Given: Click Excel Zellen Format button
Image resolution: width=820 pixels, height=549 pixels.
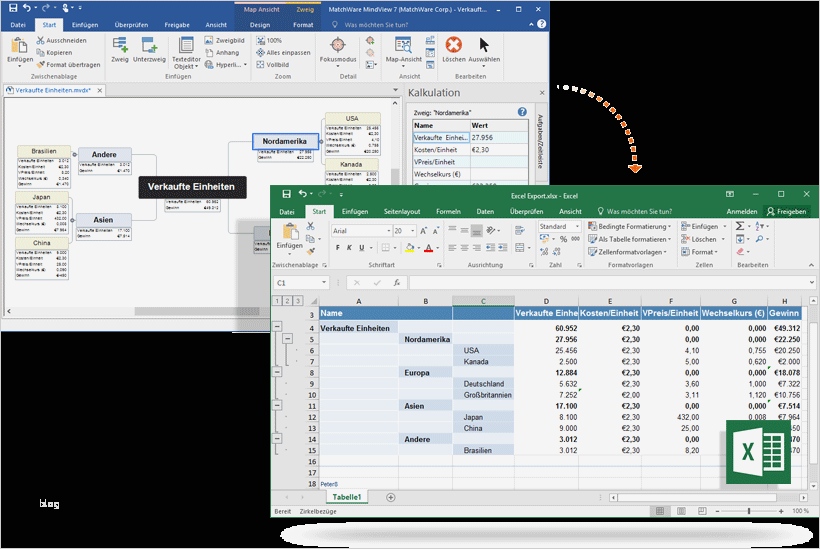Looking at the screenshot, I should pyautogui.click(x=700, y=252).
